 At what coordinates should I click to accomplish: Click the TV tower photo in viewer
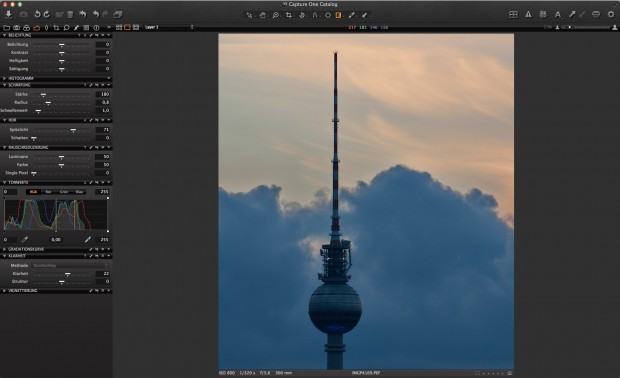[366, 202]
